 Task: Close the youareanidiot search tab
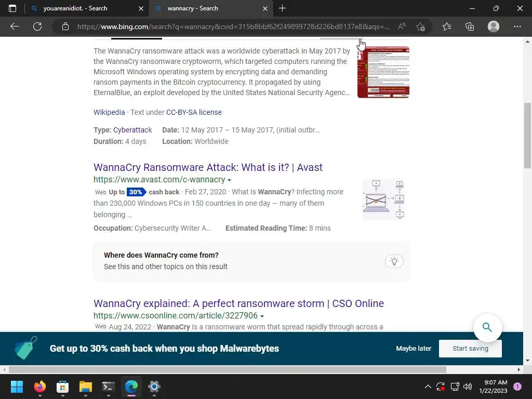[x=141, y=8]
